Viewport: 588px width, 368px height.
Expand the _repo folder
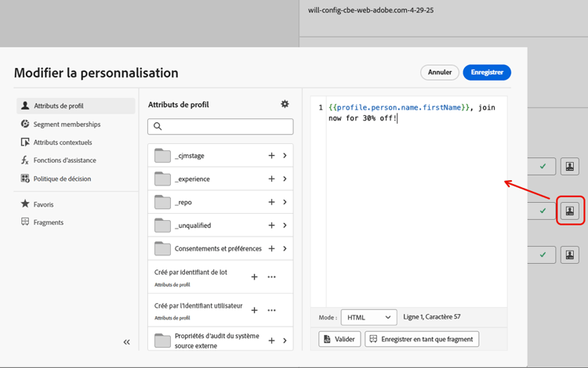pos(285,202)
